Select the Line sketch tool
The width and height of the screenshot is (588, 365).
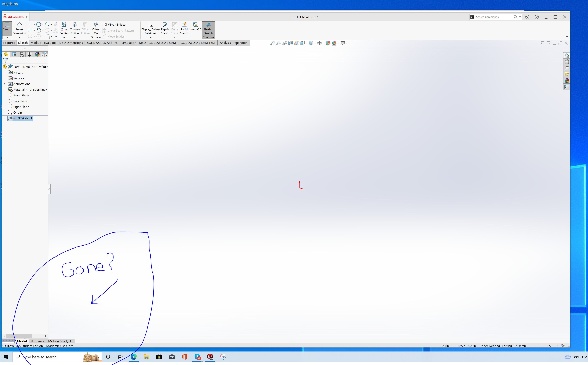[30, 24]
